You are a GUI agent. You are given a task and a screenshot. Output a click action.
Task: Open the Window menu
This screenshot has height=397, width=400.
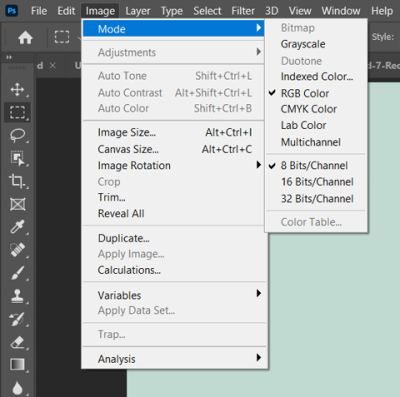coord(341,11)
